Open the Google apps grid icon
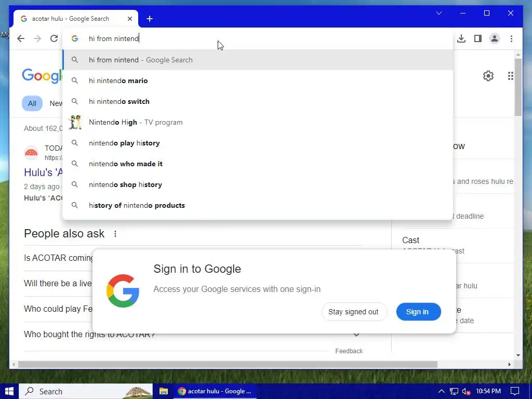 point(511,76)
